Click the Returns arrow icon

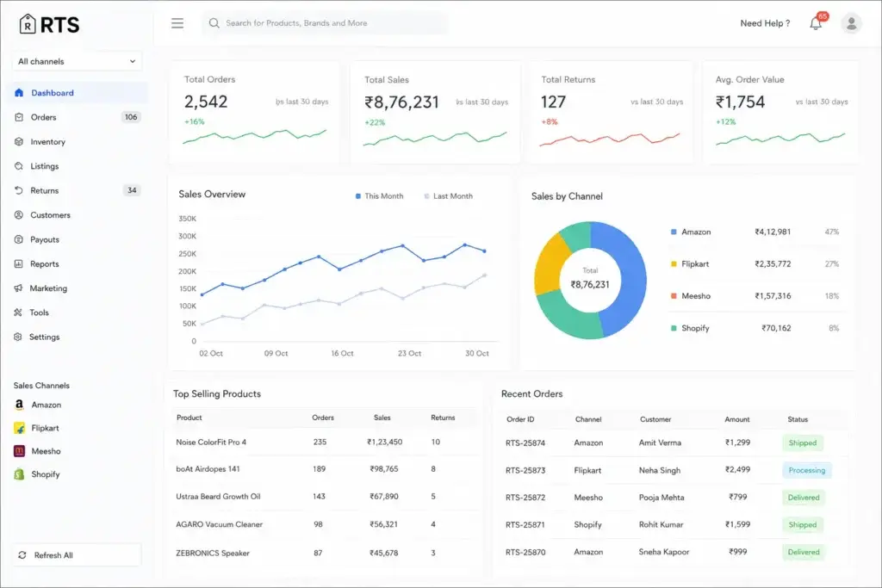19,190
